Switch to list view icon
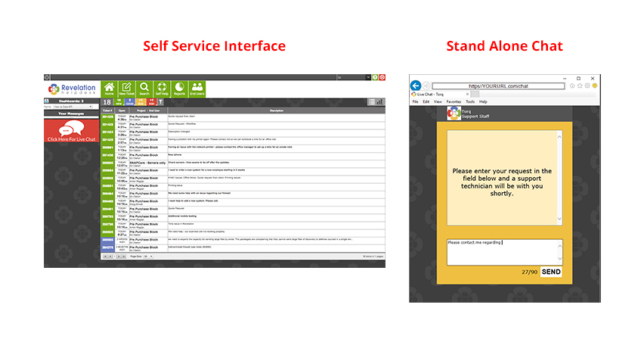Viewport: 644px width, 342px height. pyautogui.click(x=372, y=102)
